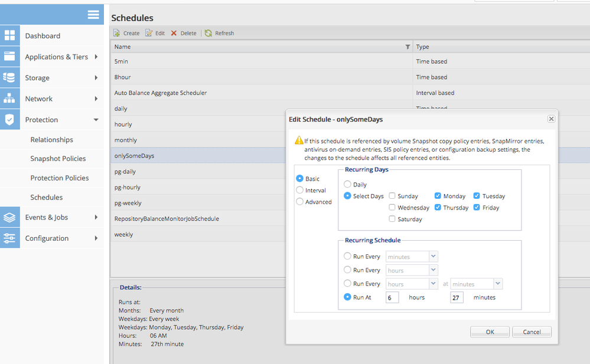This screenshot has width=590, height=364.
Task: Cancel the Edit Schedule dialog
Action: tap(532, 332)
